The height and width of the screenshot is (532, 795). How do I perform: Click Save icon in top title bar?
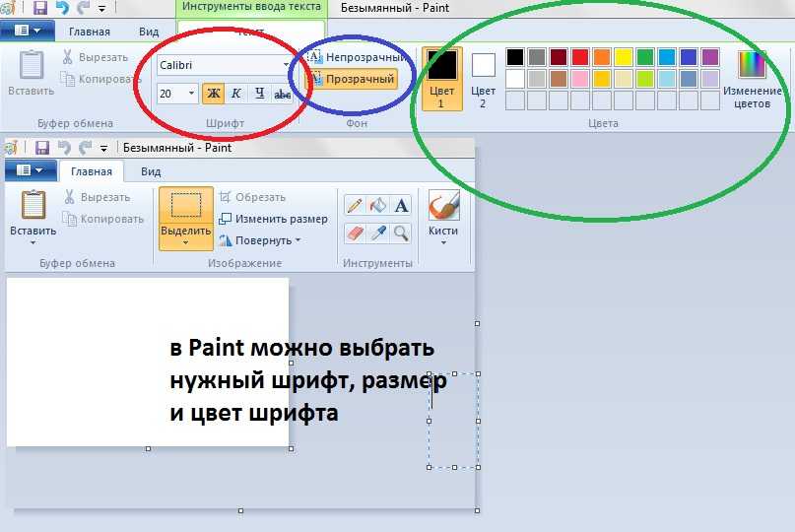[x=40, y=8]
